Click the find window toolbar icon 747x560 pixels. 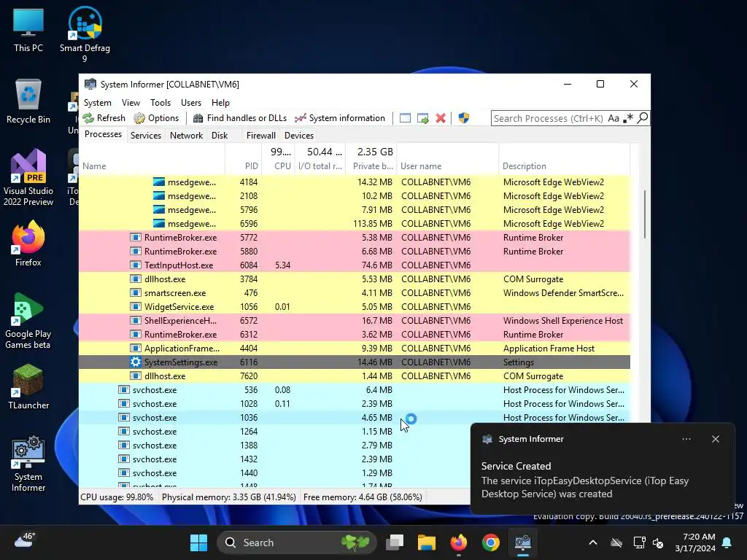405,118
